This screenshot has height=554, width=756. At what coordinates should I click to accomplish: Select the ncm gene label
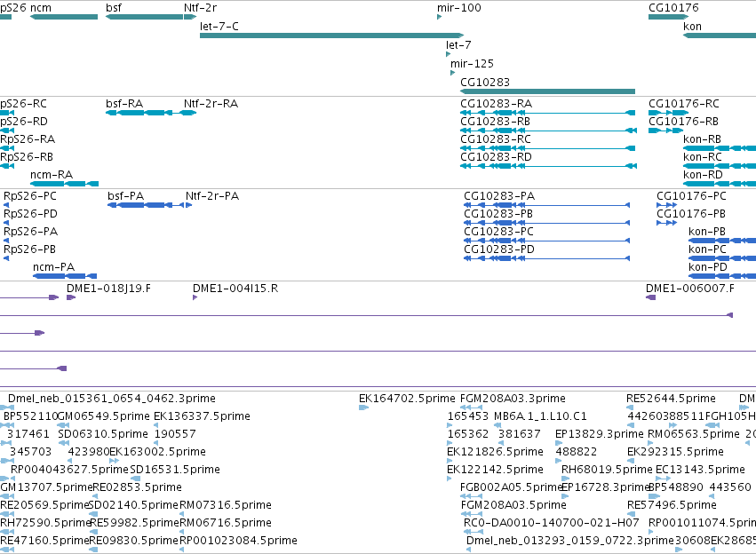tap(41, 8)
